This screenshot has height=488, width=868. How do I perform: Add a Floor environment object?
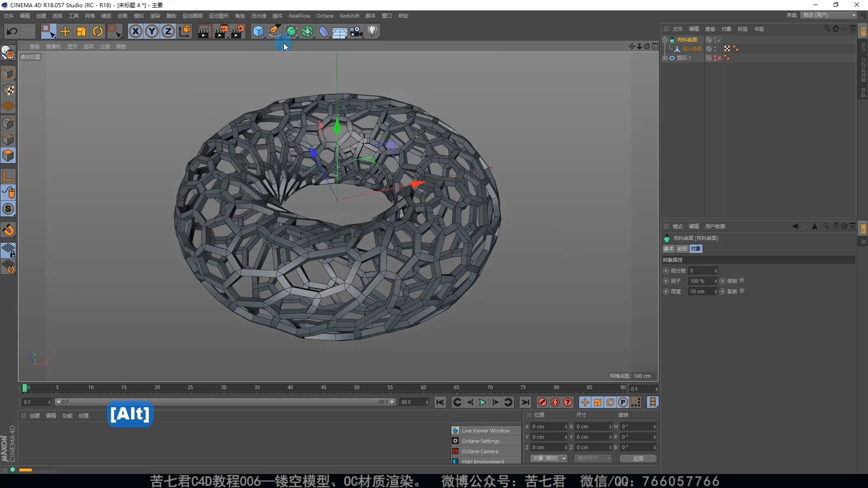click(x=340, y=32)
